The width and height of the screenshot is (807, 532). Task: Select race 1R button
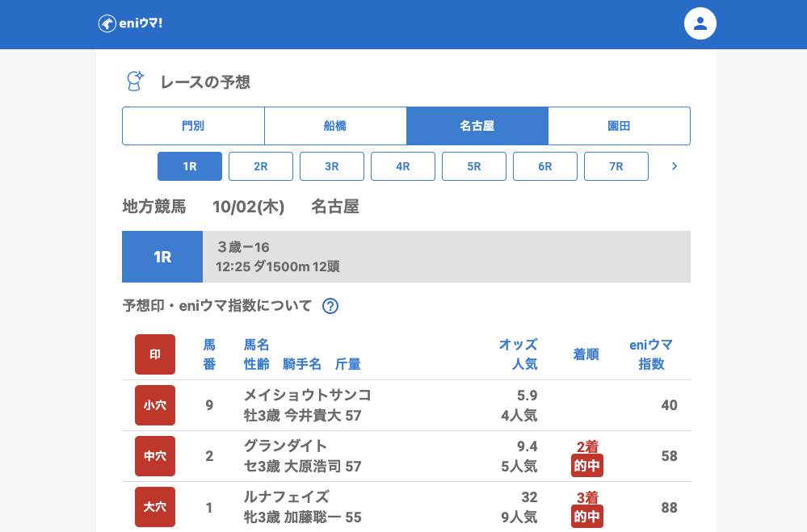pos(190,166)
